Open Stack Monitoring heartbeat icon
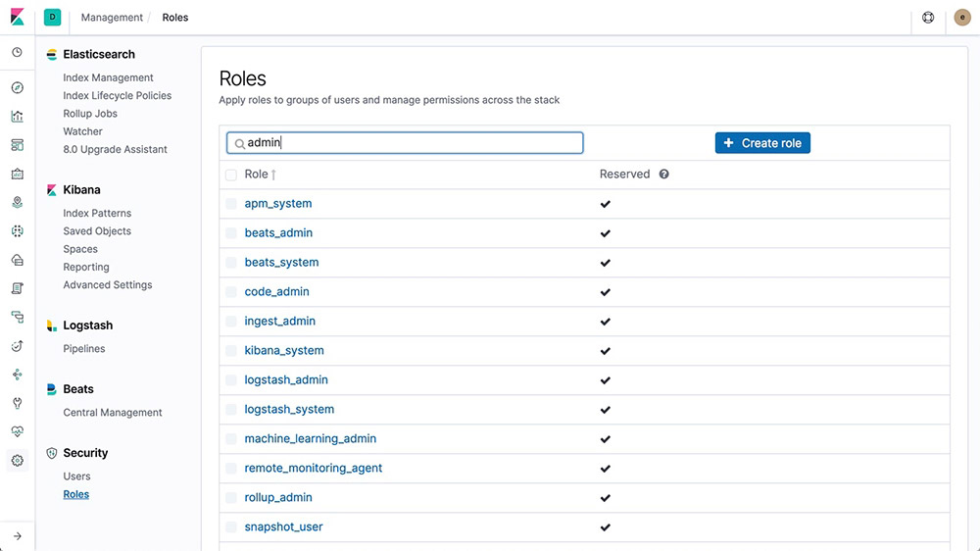 (18, 431)
